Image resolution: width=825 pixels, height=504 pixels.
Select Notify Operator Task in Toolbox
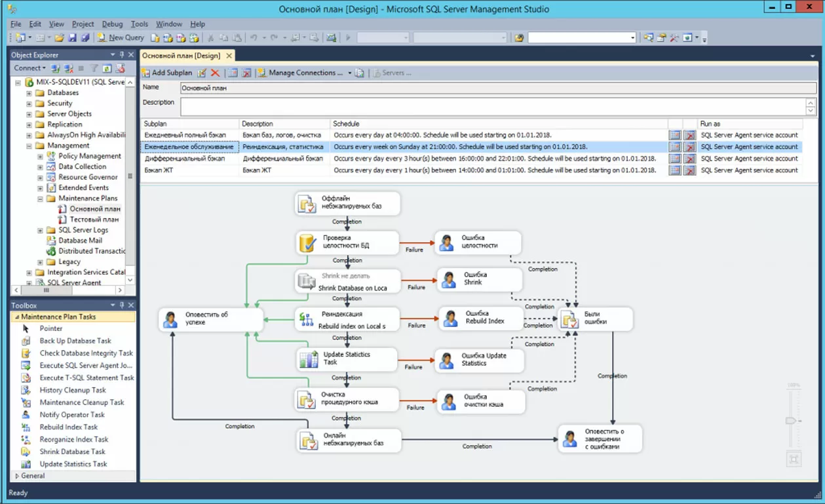pyautogui.click(x=72, y=415)
